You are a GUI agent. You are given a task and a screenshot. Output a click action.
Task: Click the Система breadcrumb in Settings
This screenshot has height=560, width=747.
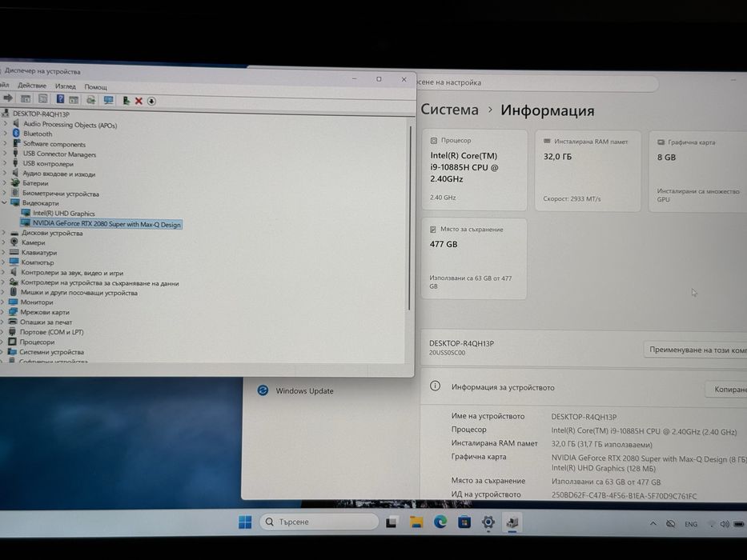[x=449, y=110]
